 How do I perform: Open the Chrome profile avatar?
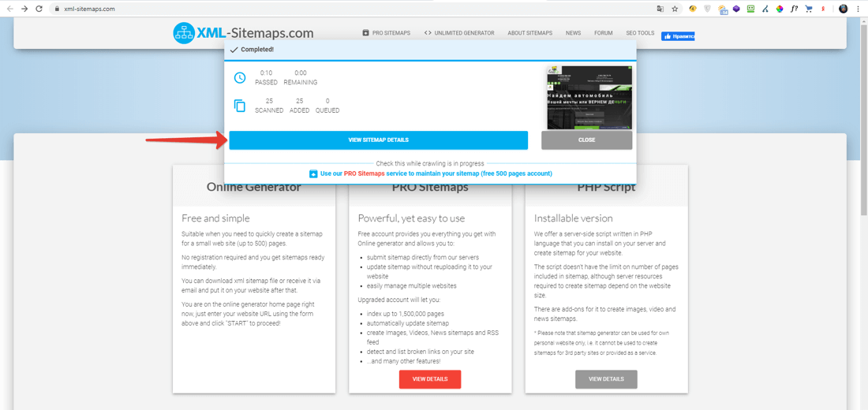(843, 9)
